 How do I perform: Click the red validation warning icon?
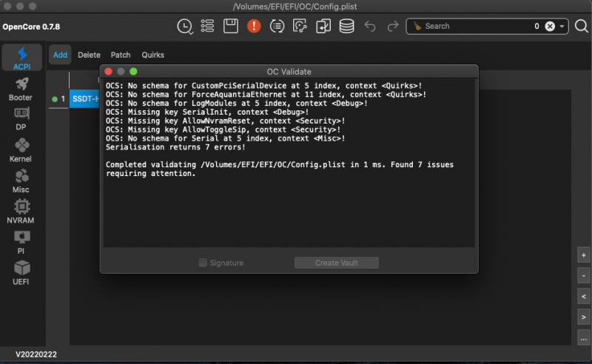[254, 26]
